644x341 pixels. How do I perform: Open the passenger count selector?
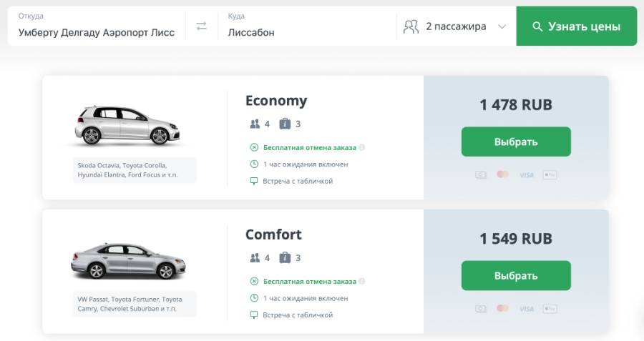pyautogui.click(x=455, y=26)
